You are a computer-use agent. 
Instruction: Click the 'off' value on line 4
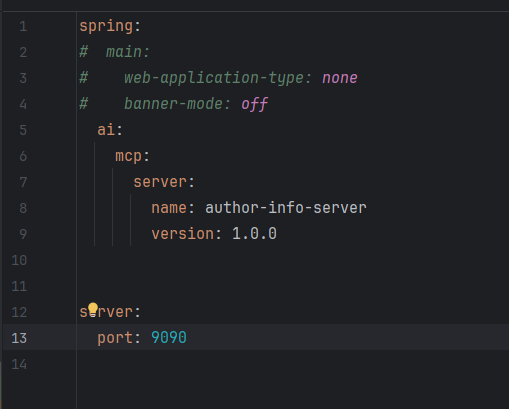pyautogui.click(x=255, y=104)
